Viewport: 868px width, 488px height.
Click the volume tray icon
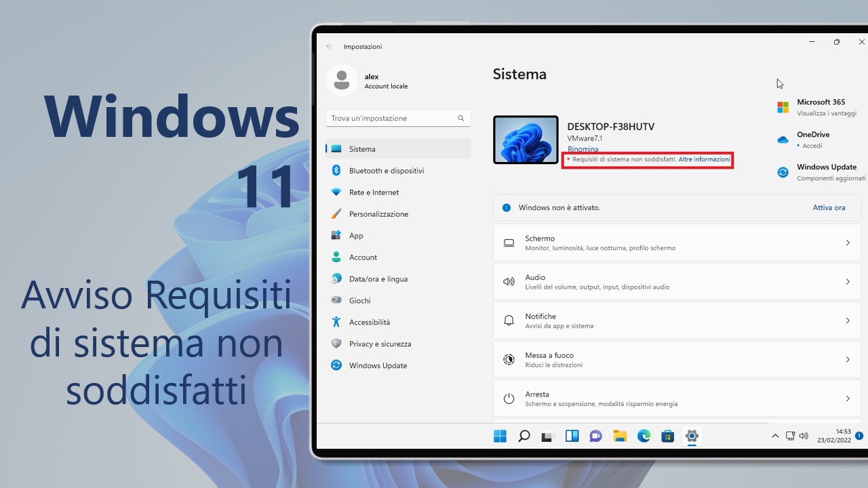(804, 436)
